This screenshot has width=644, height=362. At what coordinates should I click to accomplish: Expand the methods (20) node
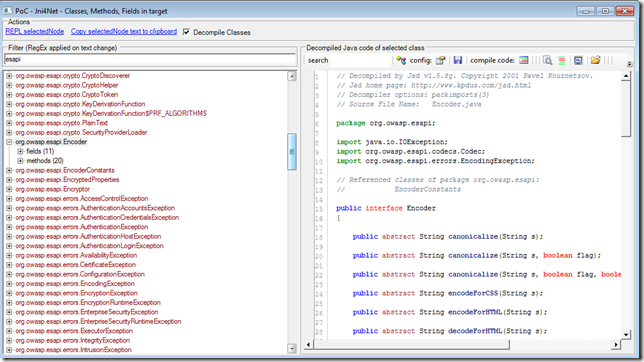20,161
